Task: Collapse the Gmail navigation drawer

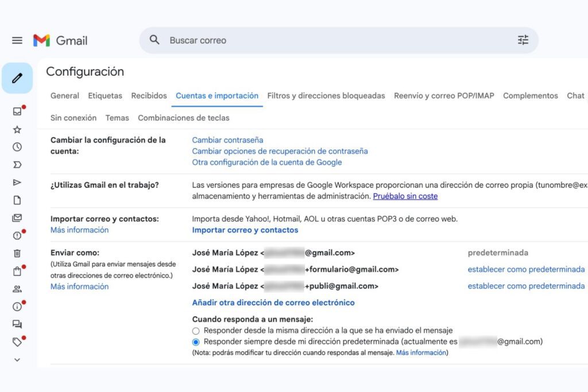Action: [x=17, y=40]
